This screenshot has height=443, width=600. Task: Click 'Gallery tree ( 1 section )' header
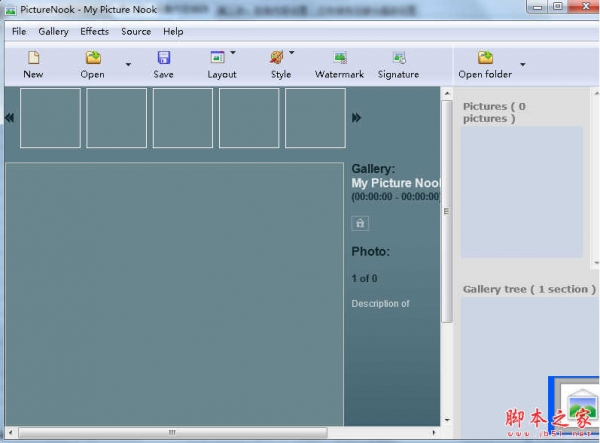pyautogui.click(x=529, y=289)
